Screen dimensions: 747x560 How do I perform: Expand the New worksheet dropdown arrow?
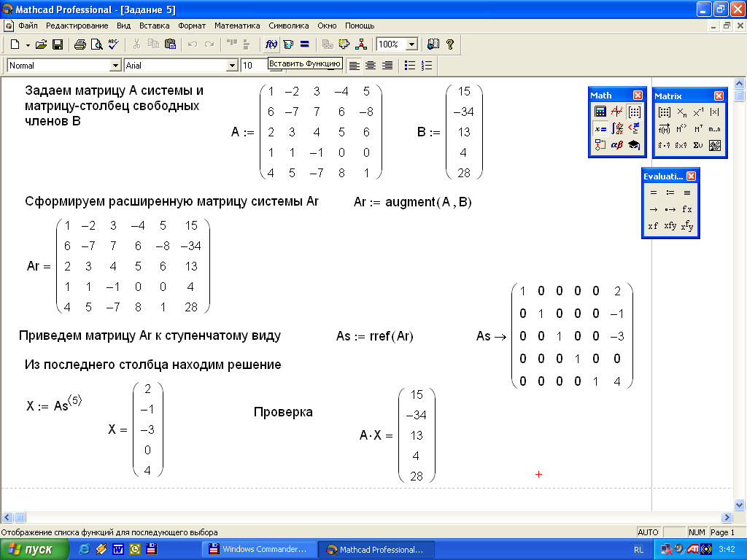pos(28,44)
